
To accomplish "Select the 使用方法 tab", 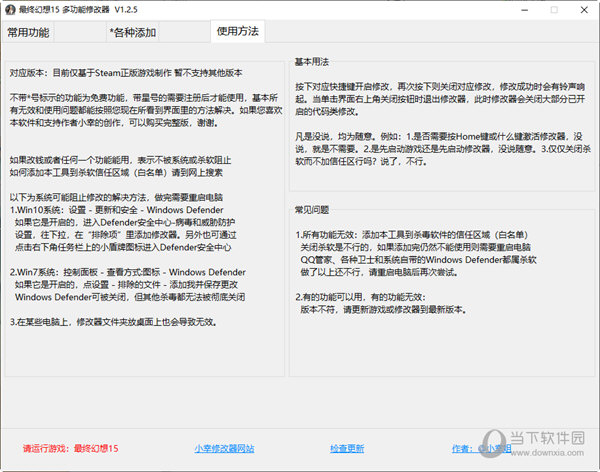I will tap(238, 31).
